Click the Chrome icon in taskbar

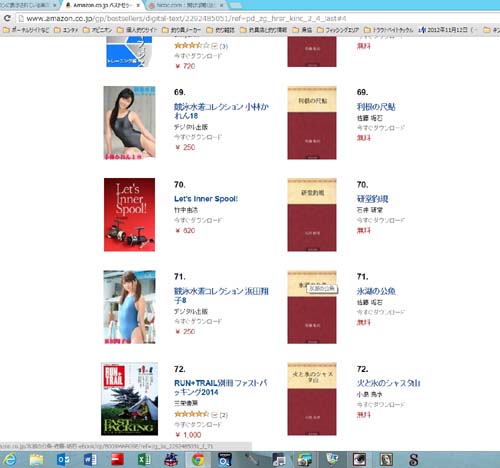coord(198,460)
